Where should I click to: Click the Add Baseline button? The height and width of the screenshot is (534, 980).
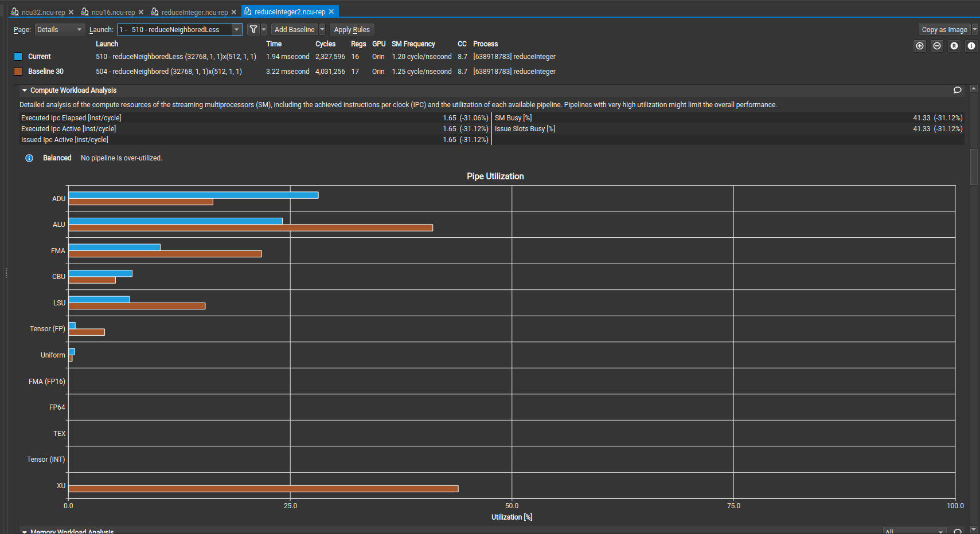(294, 29)
